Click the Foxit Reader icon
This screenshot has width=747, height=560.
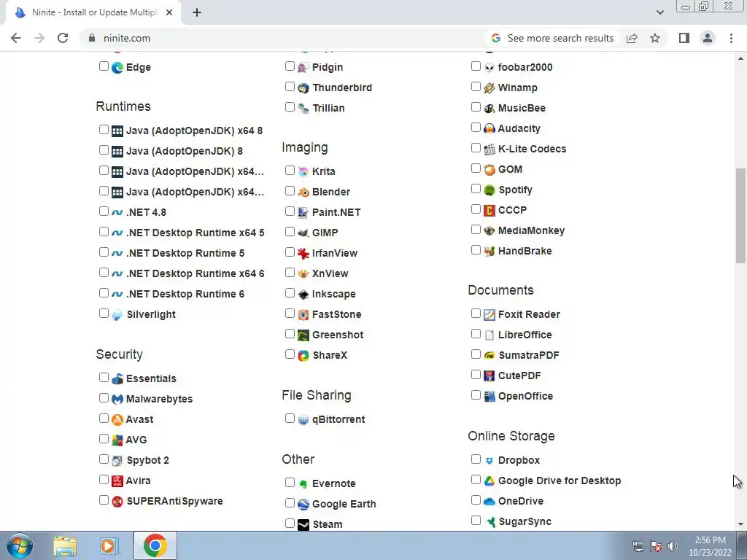pyautogui.click(x=489, y=315)
